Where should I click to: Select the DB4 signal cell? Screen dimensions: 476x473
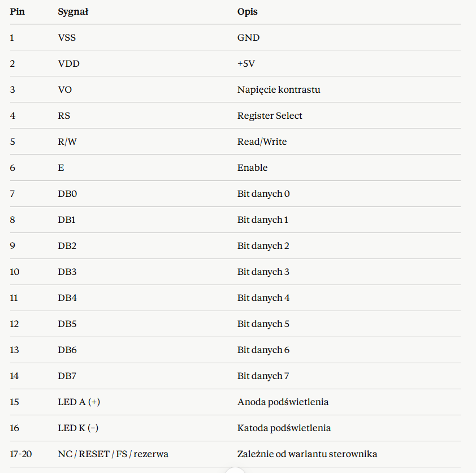(67, 298)
